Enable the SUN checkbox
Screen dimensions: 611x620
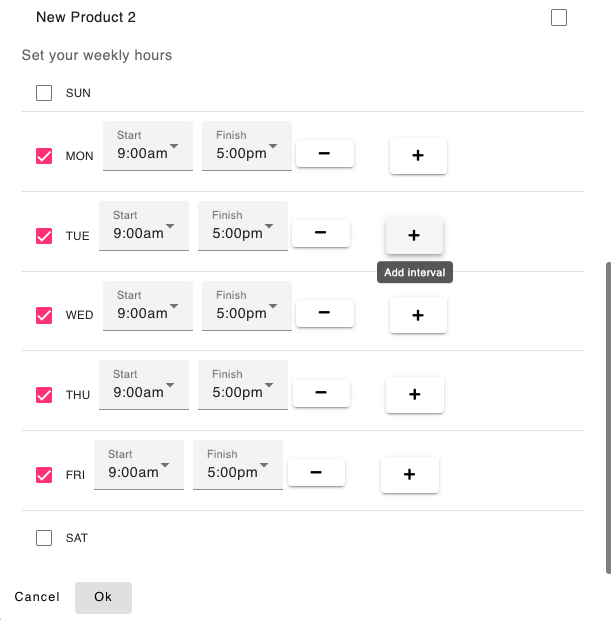pos(44,93)
